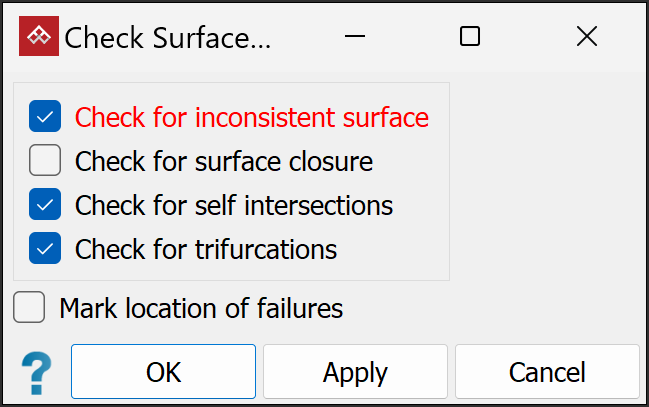Disable the self intersections checkbox
Screen dimensions: 649x407
45,205
